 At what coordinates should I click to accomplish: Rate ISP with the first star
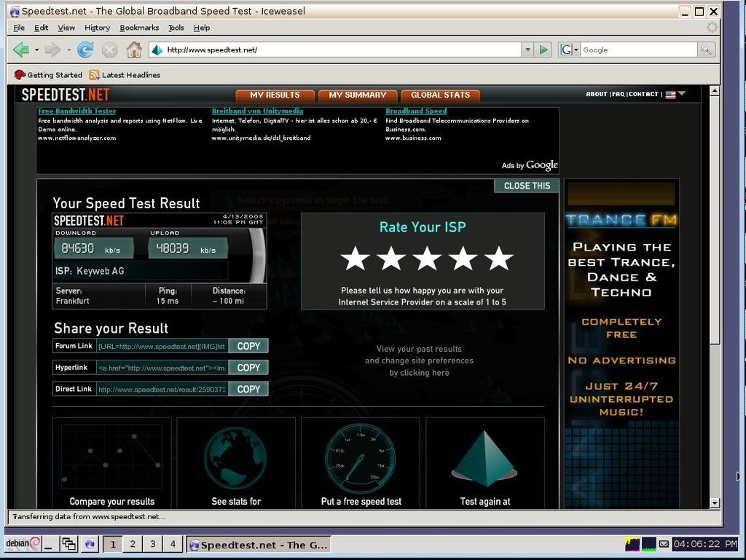[355, 258]
